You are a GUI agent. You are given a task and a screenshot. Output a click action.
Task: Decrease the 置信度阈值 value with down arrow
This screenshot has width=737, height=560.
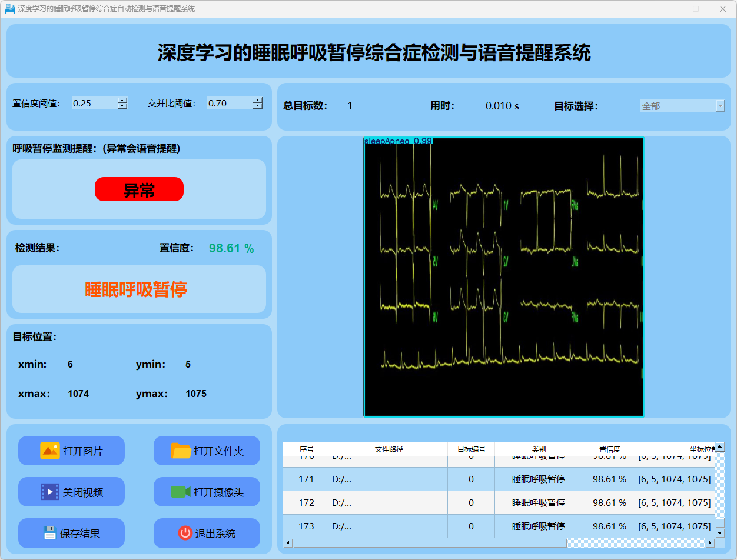tap(122, 106)
